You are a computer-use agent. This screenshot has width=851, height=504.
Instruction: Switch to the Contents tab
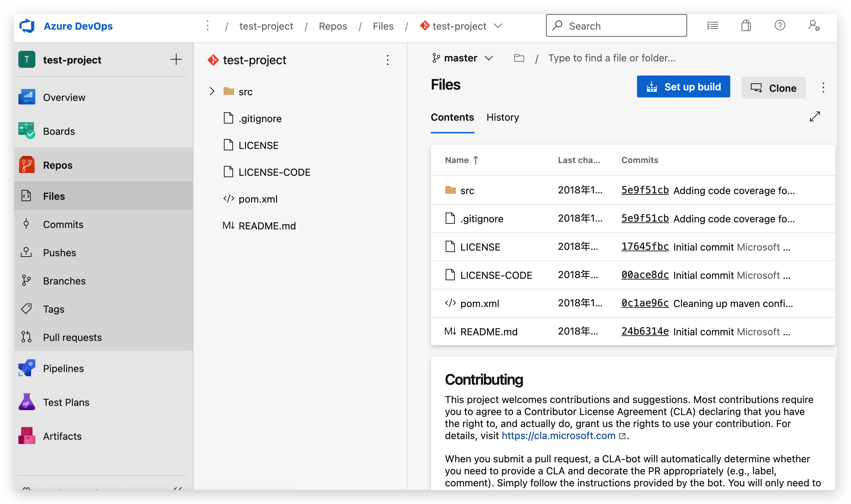pyautogui.click(x=452, y=117)
